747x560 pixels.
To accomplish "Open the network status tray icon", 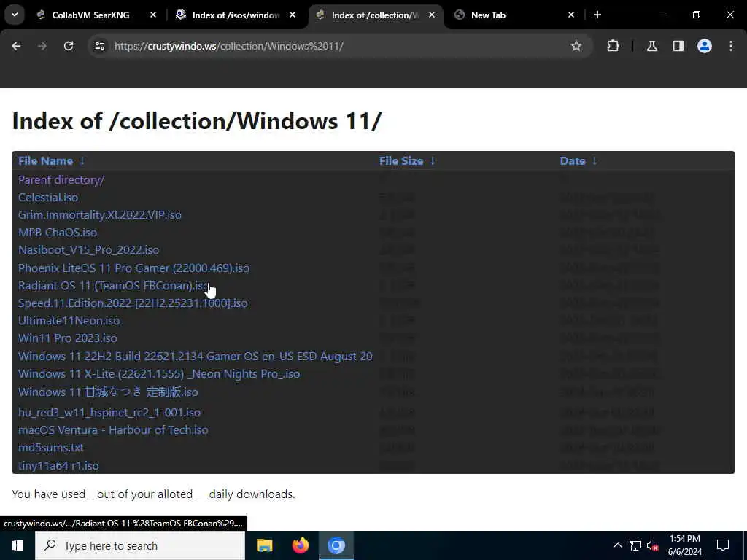I will point(635,545).
